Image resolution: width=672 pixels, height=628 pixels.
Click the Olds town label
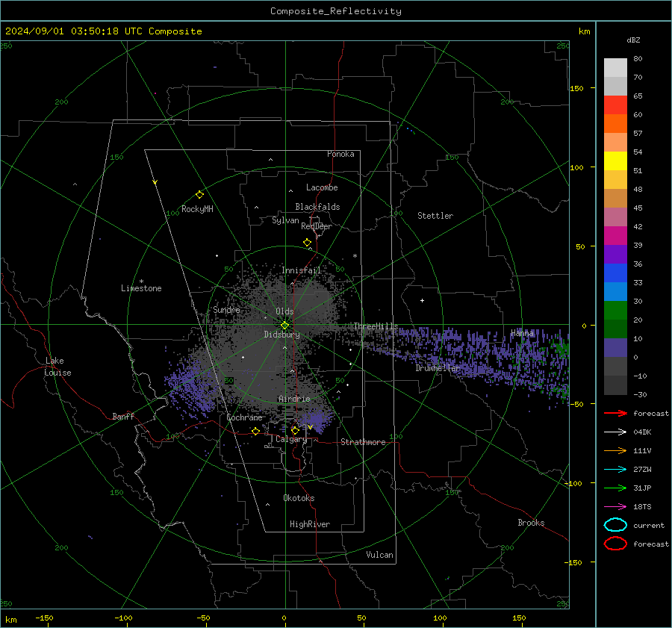click(284, 311)
